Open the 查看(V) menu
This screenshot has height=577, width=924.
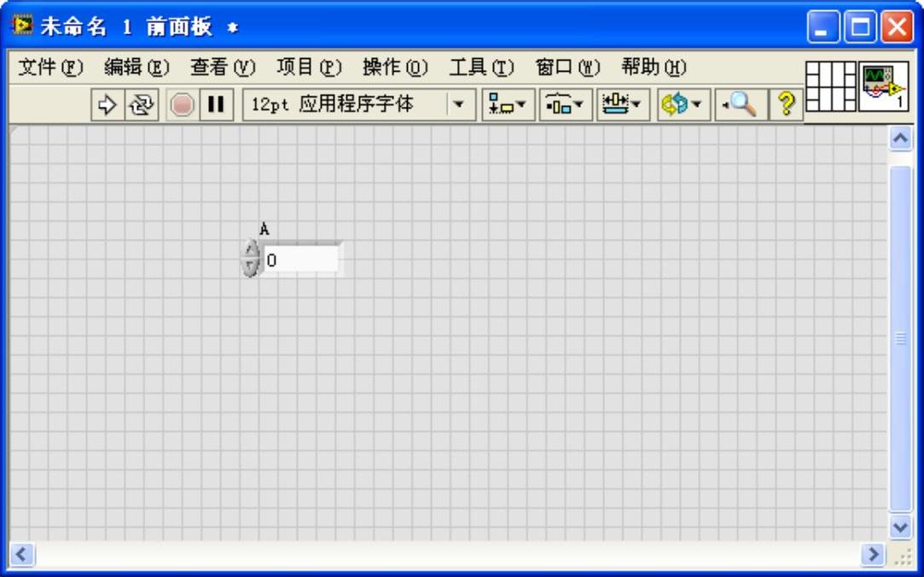[x=223, y=67]
